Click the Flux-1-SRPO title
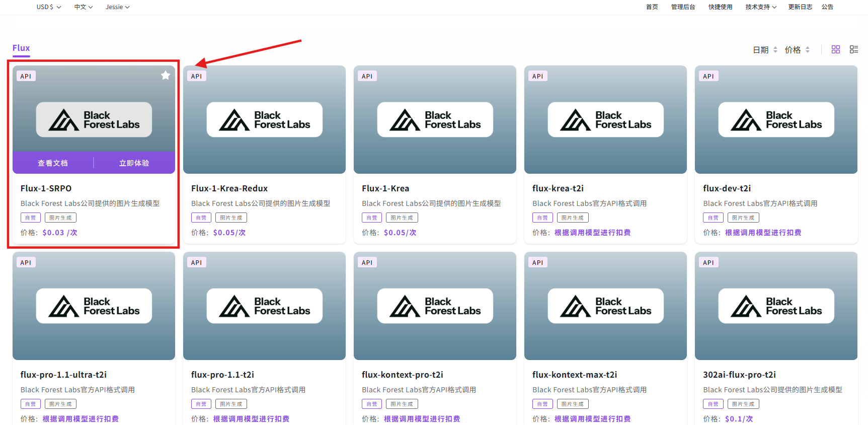Image resolution: width=868 pixels, height=425 pixels. pos(46,188)
